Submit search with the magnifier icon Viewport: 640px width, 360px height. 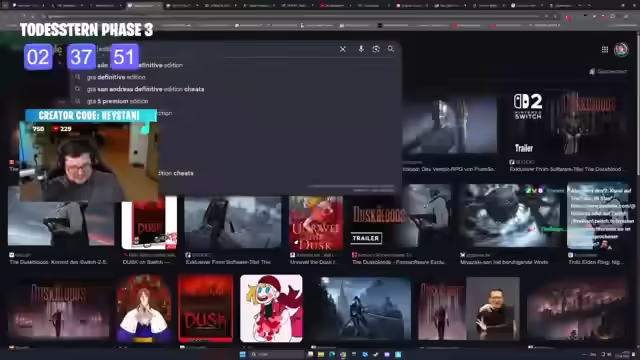(x=391, y=49)
